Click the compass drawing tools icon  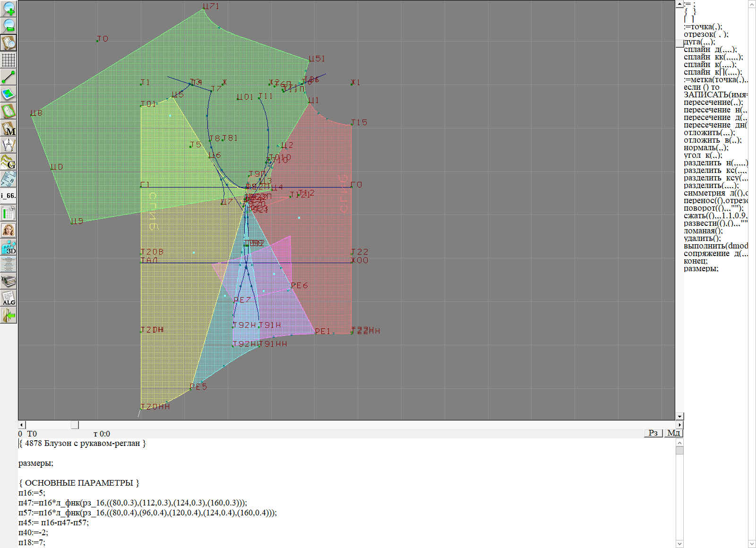tap(9, 145)
